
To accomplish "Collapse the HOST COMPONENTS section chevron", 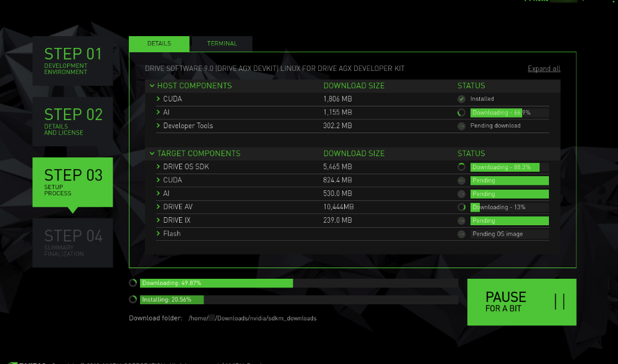I will pyautogui.click(x=152, y=86).
